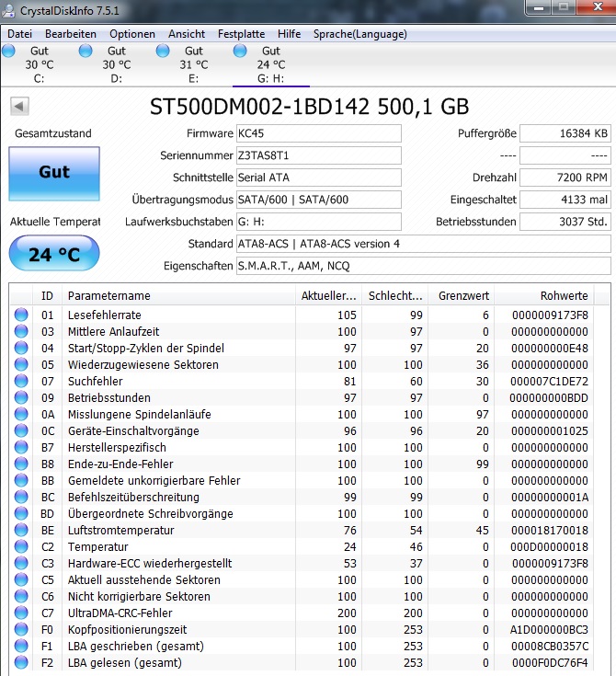
Task: Select disk G: H: status orb
Action: [240, 51]
